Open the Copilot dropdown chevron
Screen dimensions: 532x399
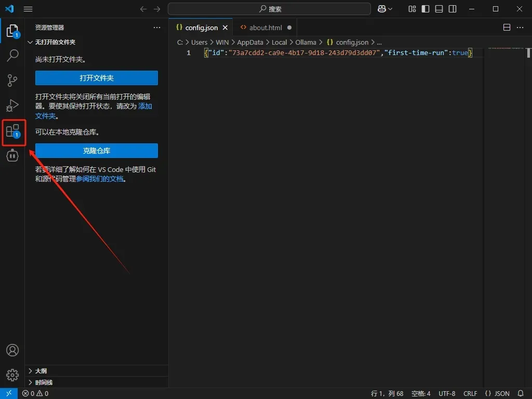click(x=390, y=9)
